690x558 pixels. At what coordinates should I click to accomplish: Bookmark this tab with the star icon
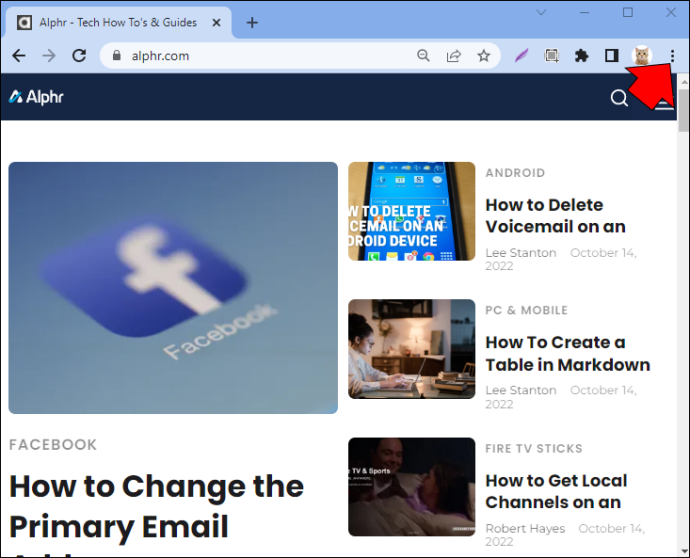[x=484, y=55]
